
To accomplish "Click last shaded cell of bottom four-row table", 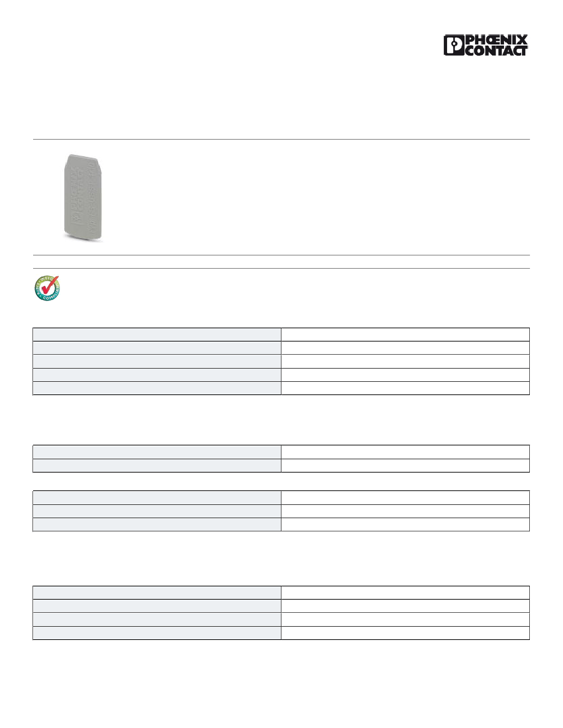I will pos(157,633).
